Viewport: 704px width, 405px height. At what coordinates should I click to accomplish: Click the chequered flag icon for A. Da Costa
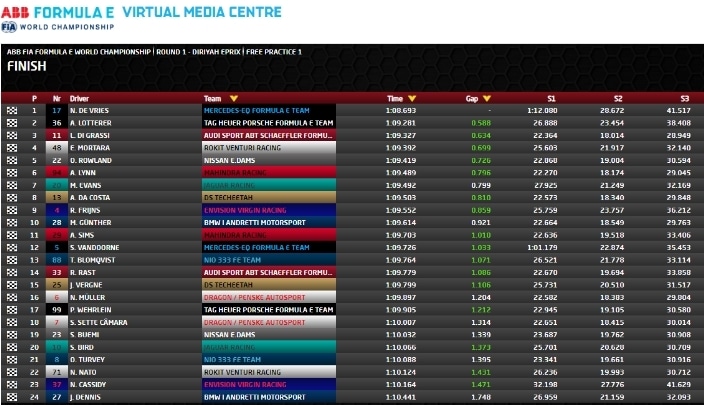[x=12, y=198]
